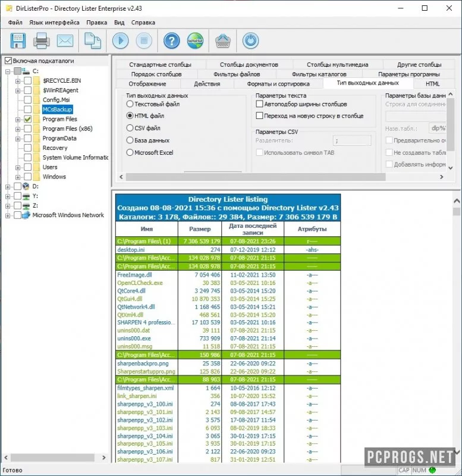462x476 pixels.
Task: Click the Copy documents toolbar icon
Action: [93, 40]
